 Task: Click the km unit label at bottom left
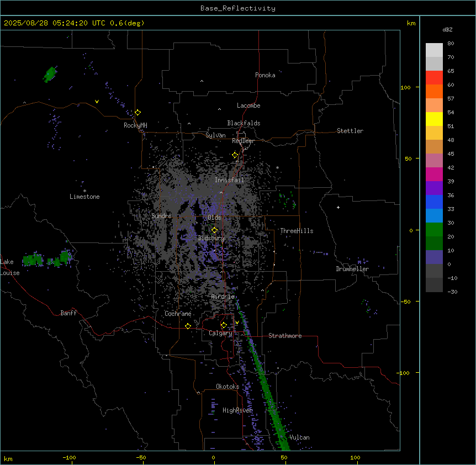tap(8, 458)
